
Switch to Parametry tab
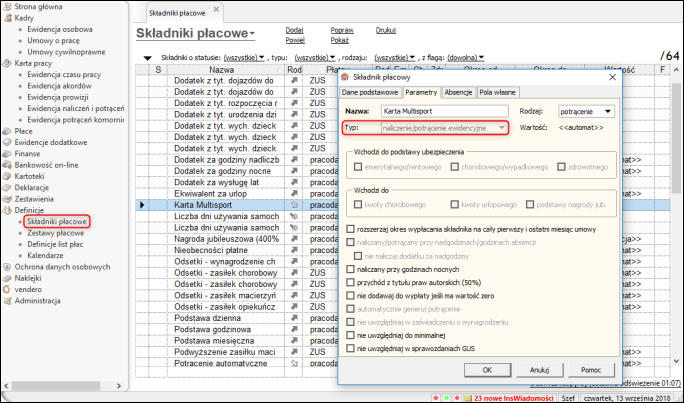tap(421, 92)
